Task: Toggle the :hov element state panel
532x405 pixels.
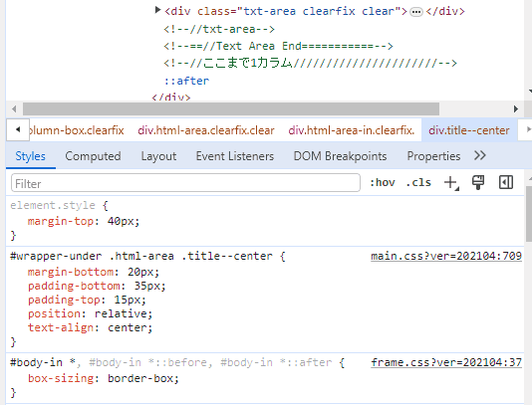Action: tap(383, 183)
